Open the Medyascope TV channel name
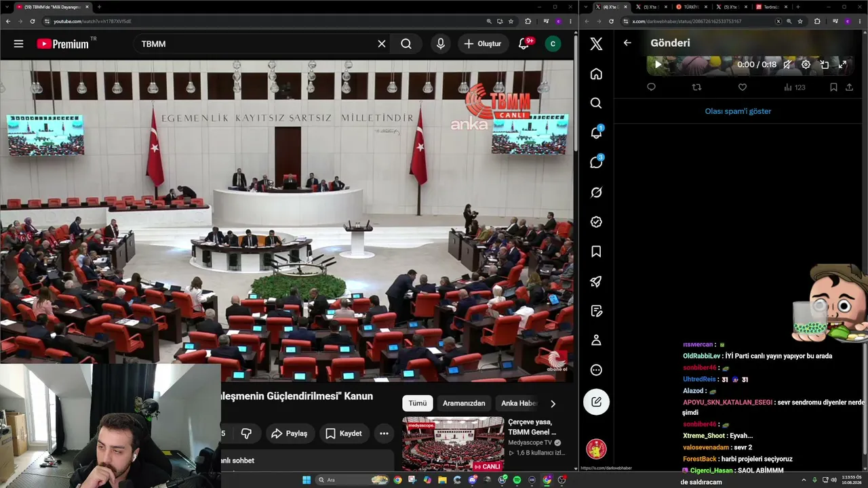This screenshot has height=488, width=868. pos(530,443)
